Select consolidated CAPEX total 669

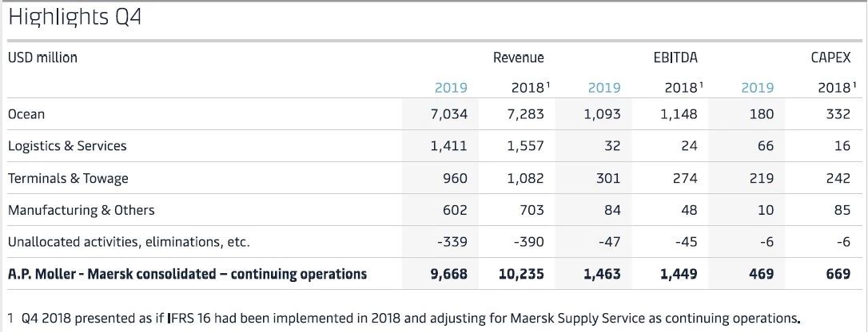(838, 274)
